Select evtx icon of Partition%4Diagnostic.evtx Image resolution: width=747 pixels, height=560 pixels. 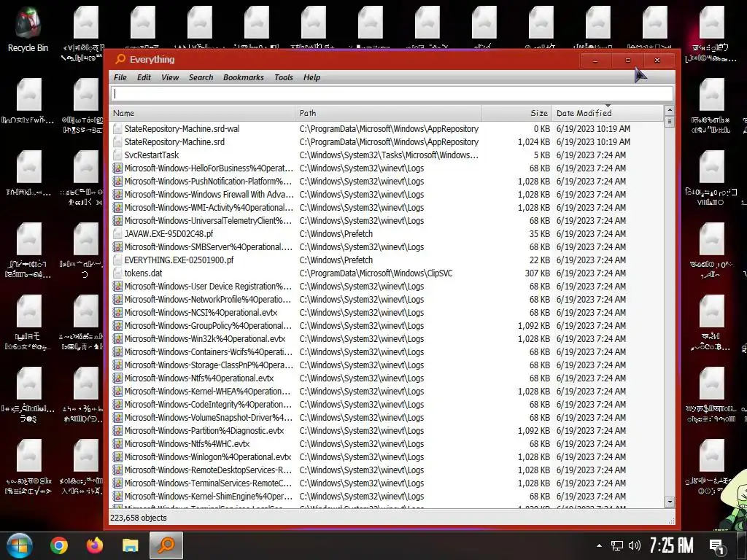pyautogui.click(x=117, y=431)
